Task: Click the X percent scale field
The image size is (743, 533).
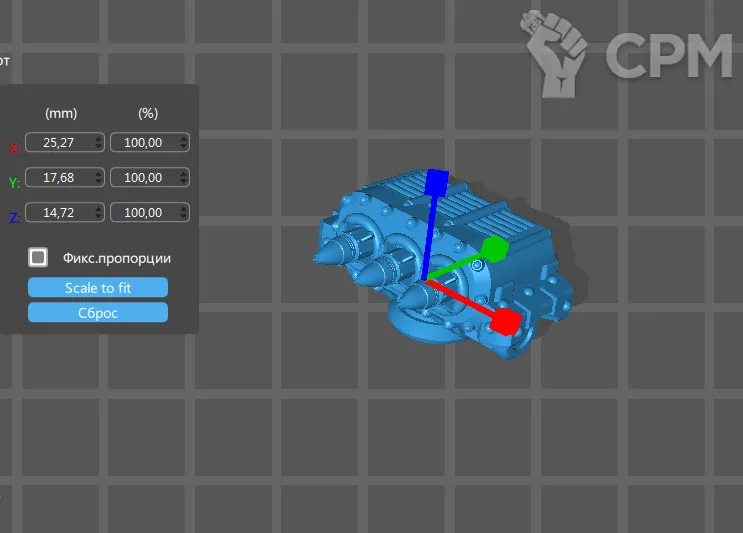Action: [144, 143]
